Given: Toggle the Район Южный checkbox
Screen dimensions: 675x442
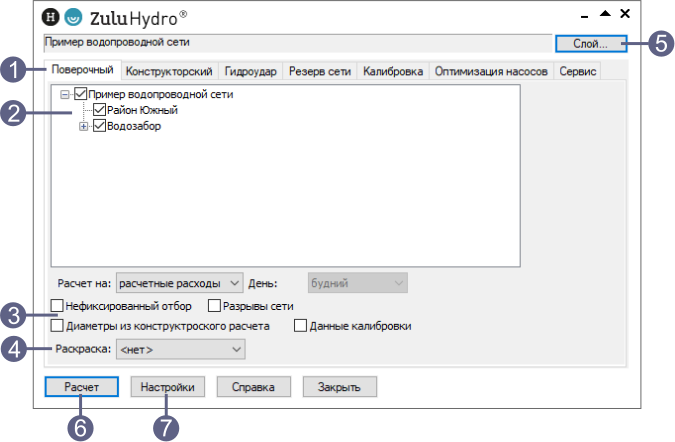Looking at the screenshot, I should 99,110.
